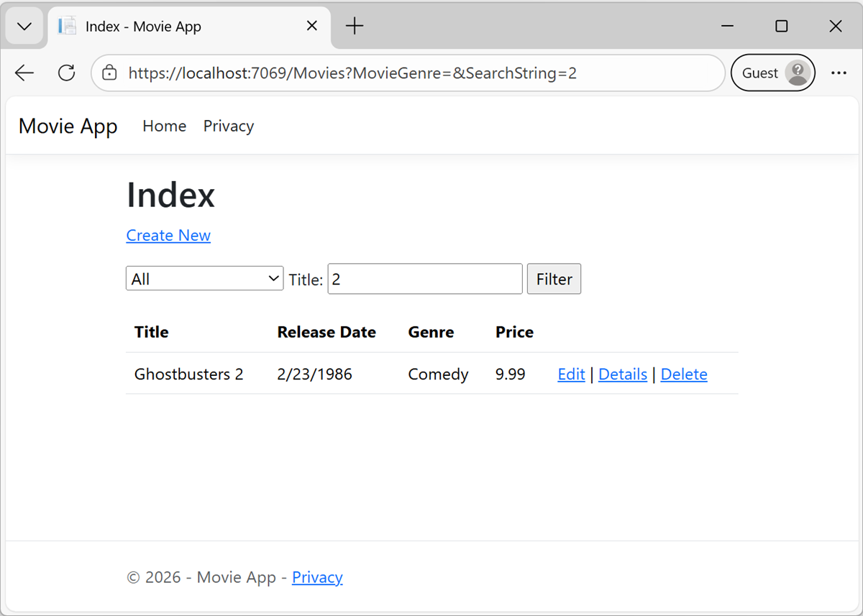Image resolution: width=863 pixels, height=616 pixels.
Task: Select Home in the navigation bar
Action: coord(164,126)
